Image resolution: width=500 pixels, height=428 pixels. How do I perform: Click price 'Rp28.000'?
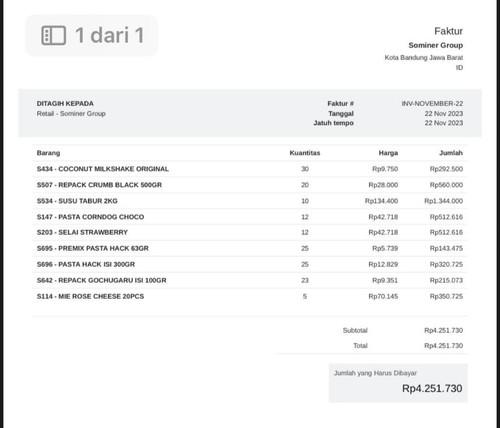point(383,185)
